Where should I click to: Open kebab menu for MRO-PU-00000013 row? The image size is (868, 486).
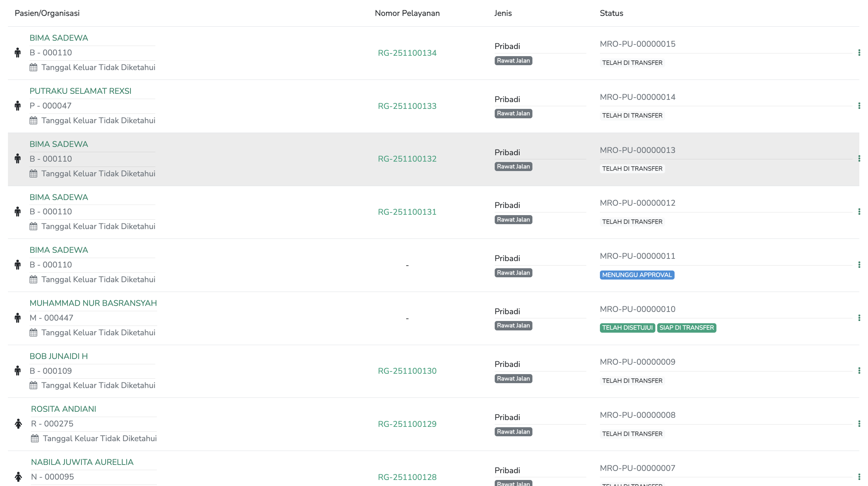pyautogui.click(x=859, y=159)
